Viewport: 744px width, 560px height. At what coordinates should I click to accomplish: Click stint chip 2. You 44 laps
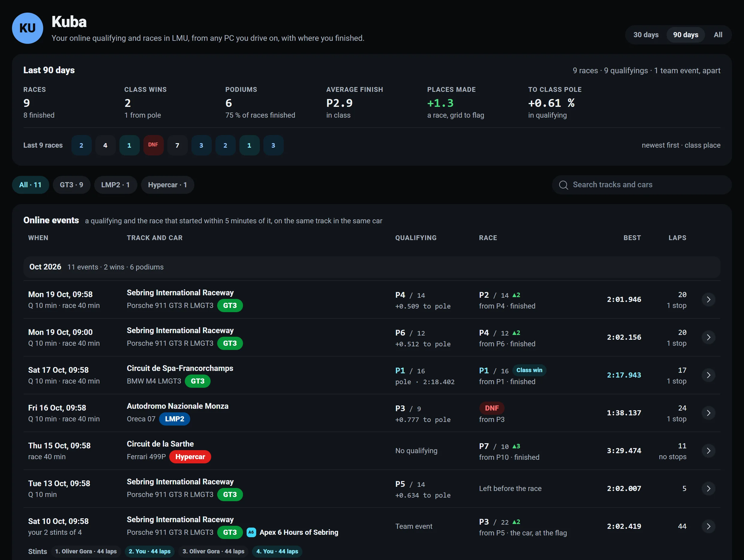150,551
